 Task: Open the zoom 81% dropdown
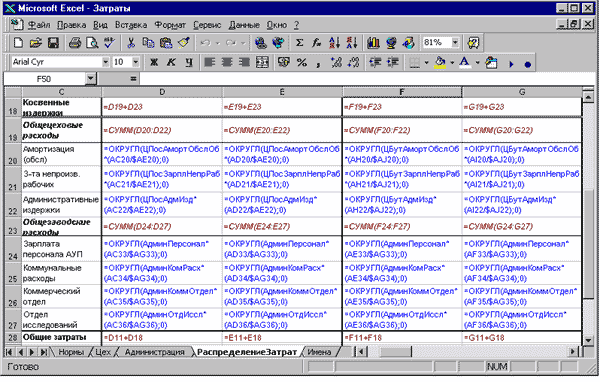[455, 42]
